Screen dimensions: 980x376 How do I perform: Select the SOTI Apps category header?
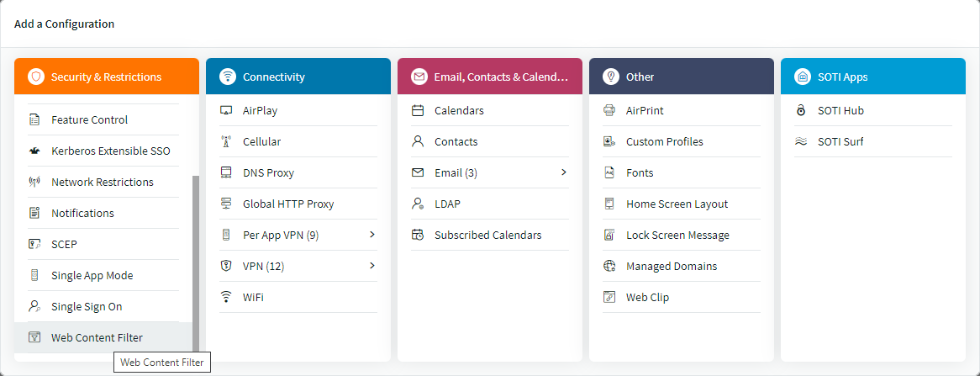873,77
